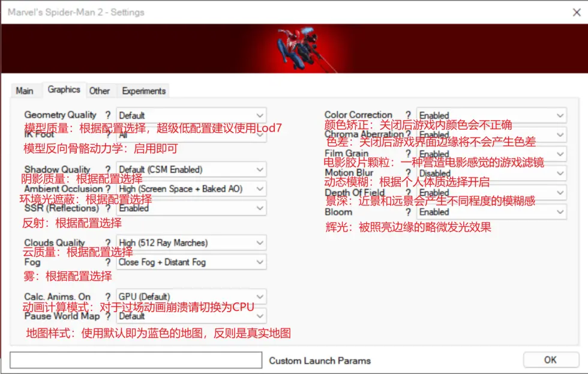
Task: Click the help icon next to Bloom
Action: 408,213
